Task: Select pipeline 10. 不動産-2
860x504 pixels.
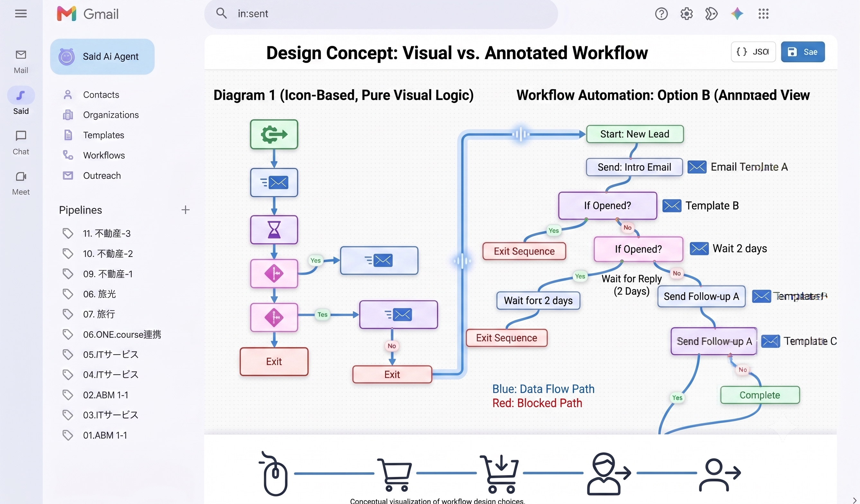Action: (x=98, y=254)
